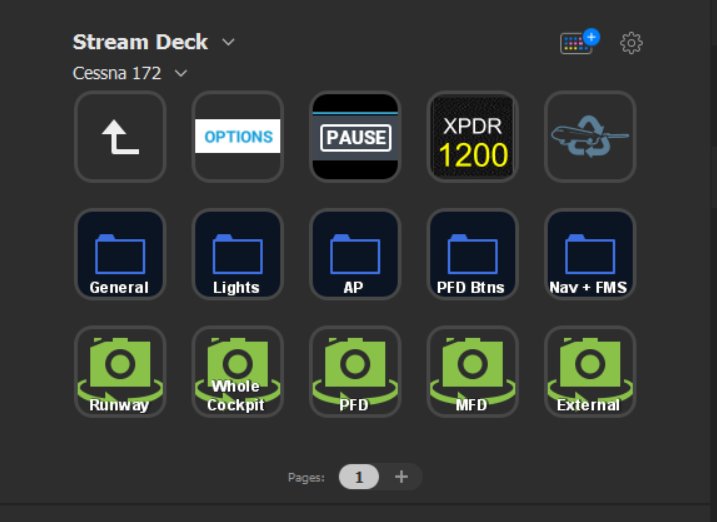The width and height of the screenshot is (717, 522).
Task: Open the Lights folder
Action: pos(237,254)
